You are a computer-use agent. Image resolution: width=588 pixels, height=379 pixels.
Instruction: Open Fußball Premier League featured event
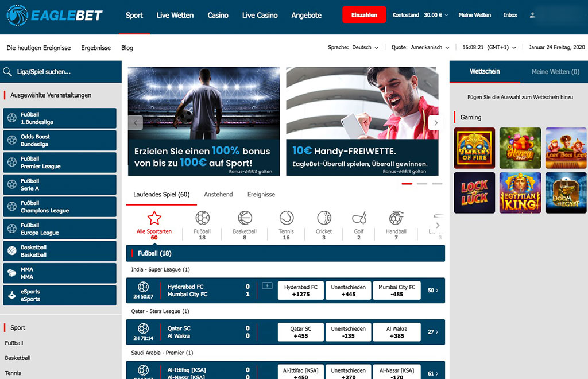click(x=60, y=163)
